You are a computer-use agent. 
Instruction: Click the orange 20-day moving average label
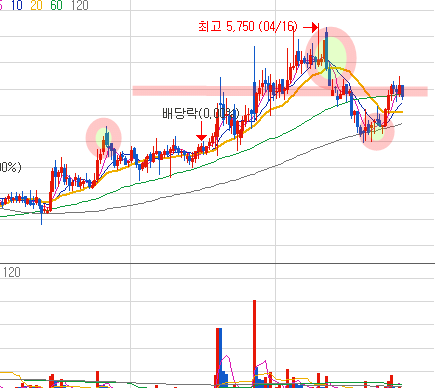[36, 5]
